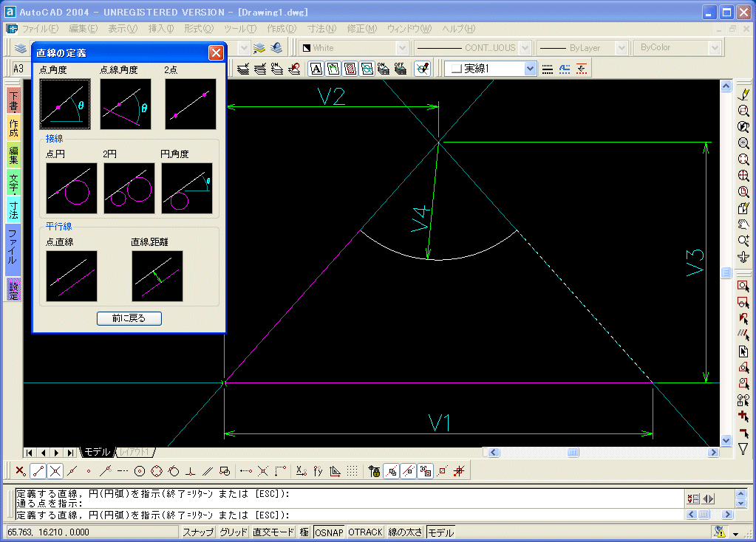
Task: Select the 点,角度 line definition thumbnail
Action: [x=64, y=104]
